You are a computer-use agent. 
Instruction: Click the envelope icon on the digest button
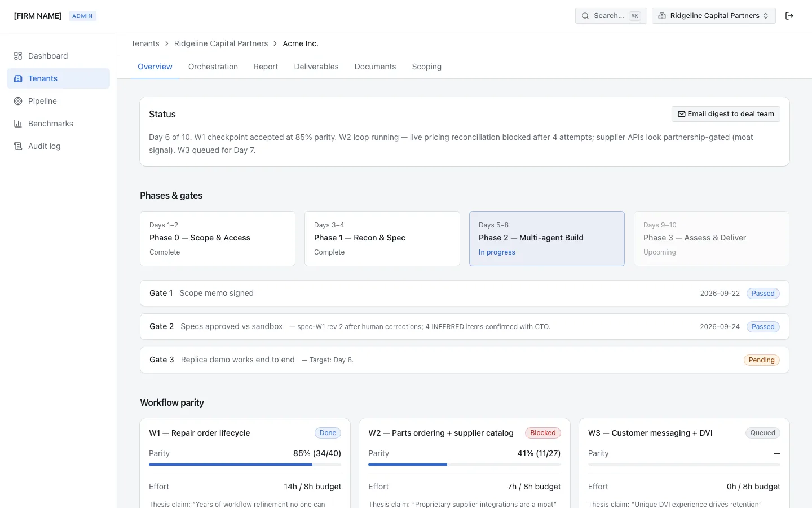682,114
